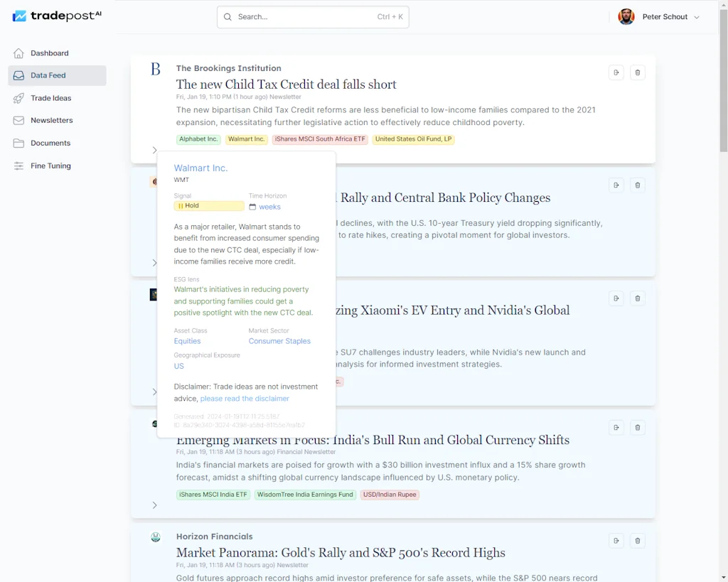Delete the Brookings Institution article via trash icon

click(x=637, y=72)
